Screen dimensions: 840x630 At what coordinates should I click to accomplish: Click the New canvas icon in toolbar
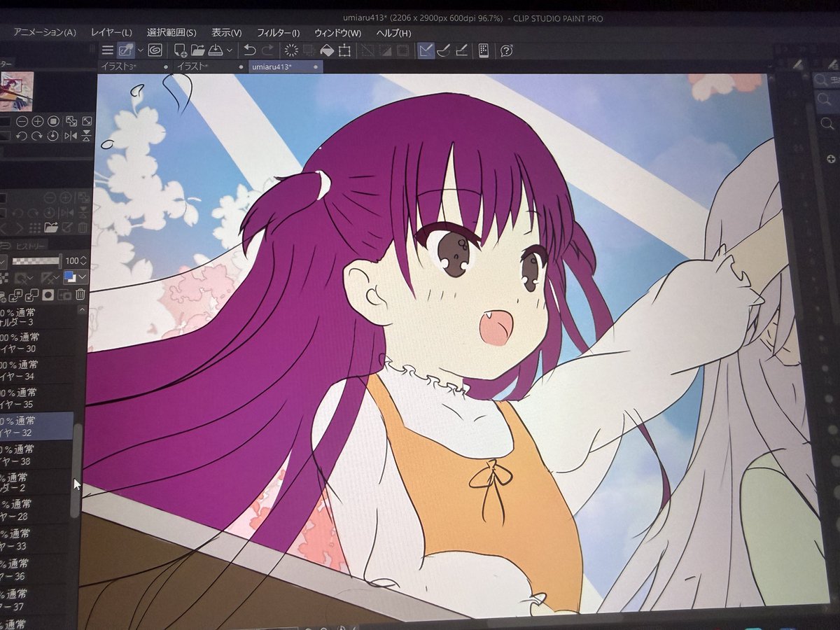[181, 50]
